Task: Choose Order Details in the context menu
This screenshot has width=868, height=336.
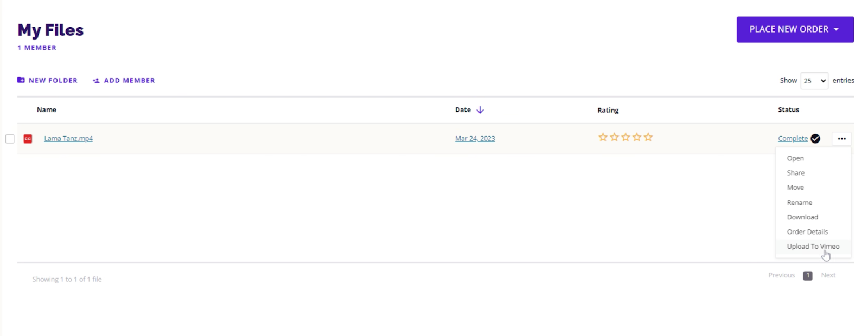Action: tap(807, 231)
